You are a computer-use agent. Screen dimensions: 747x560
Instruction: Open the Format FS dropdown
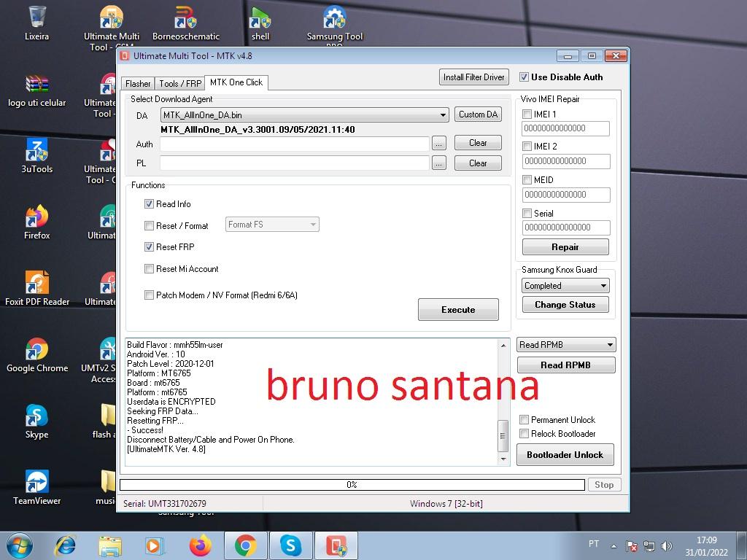272,225
